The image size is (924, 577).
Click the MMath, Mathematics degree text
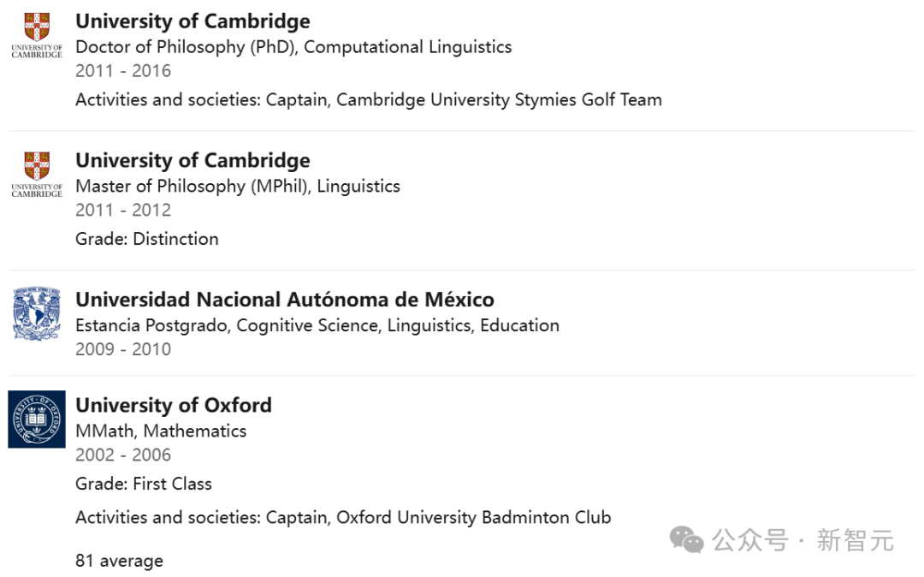161,431
